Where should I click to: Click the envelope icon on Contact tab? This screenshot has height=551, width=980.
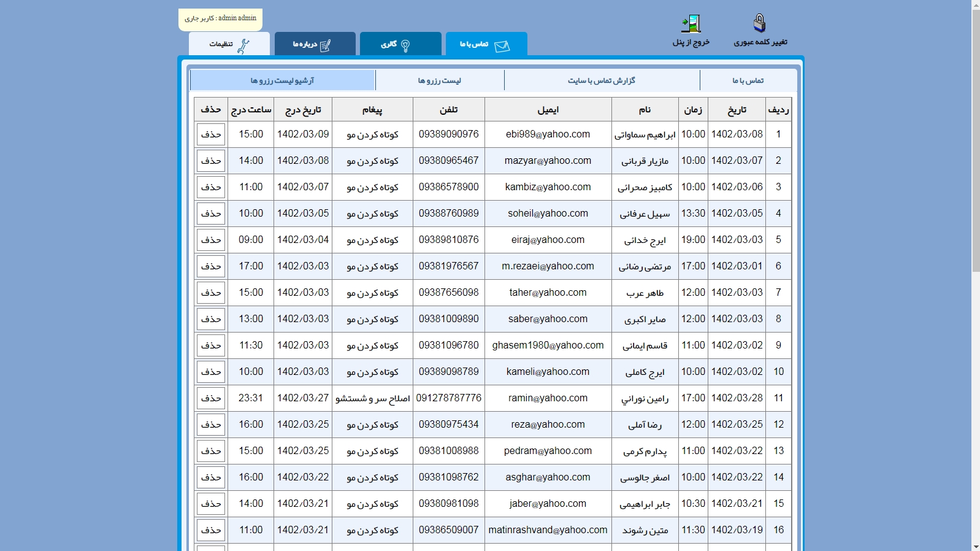(x=502, y=46)
